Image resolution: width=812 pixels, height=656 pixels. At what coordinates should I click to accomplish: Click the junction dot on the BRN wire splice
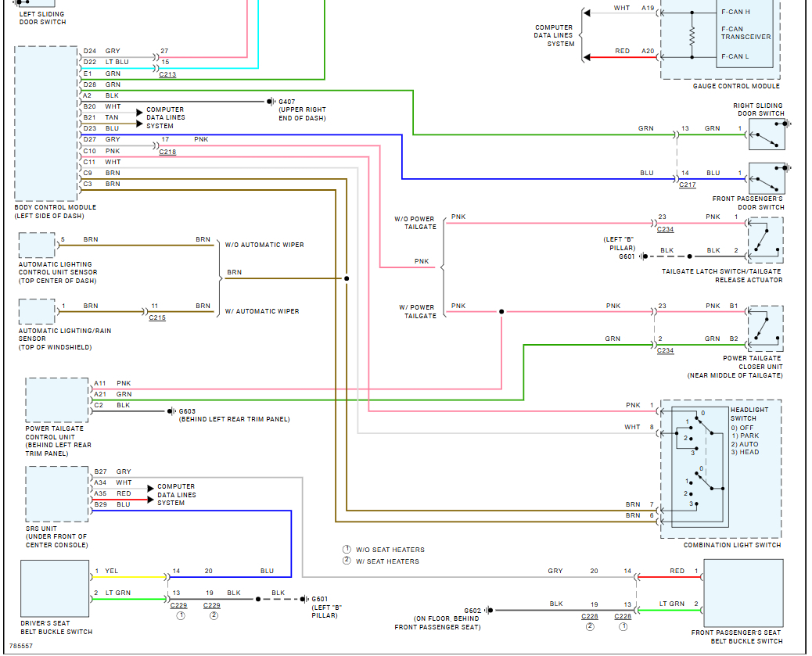[347, 278]
